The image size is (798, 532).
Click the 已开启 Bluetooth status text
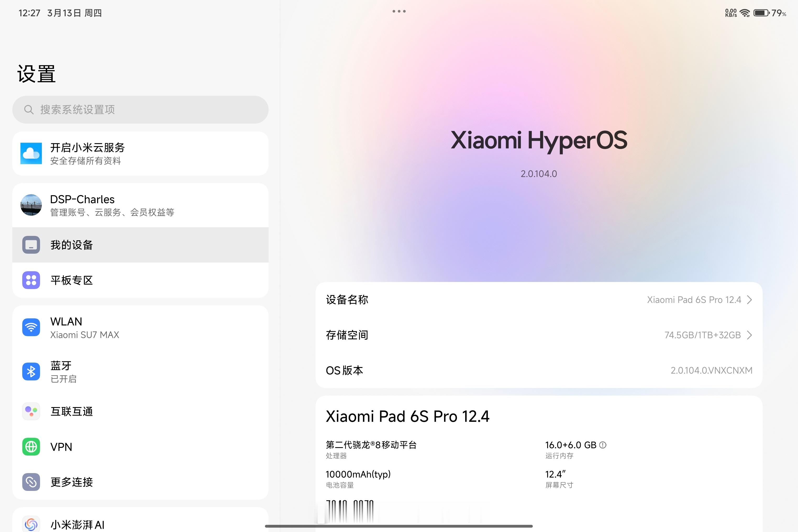(63, 379)
